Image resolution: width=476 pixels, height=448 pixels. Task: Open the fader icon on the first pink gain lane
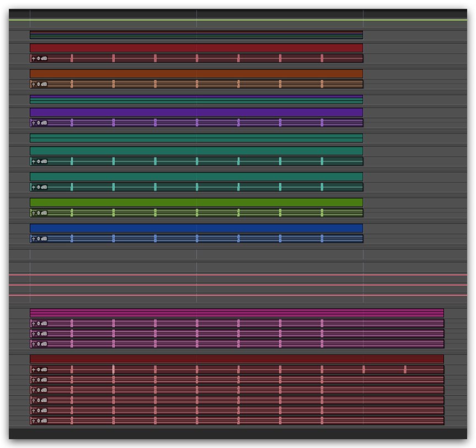(x=34, y=324)
